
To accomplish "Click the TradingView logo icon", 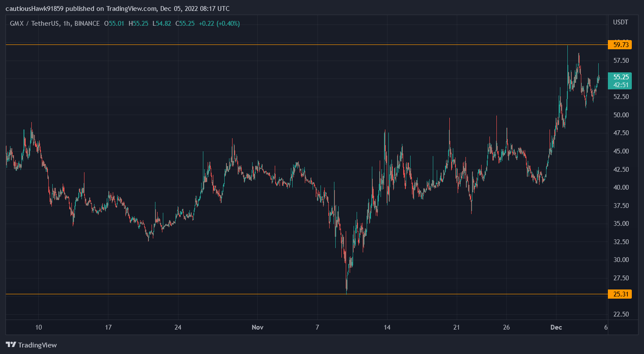I will tap(11, 345).
